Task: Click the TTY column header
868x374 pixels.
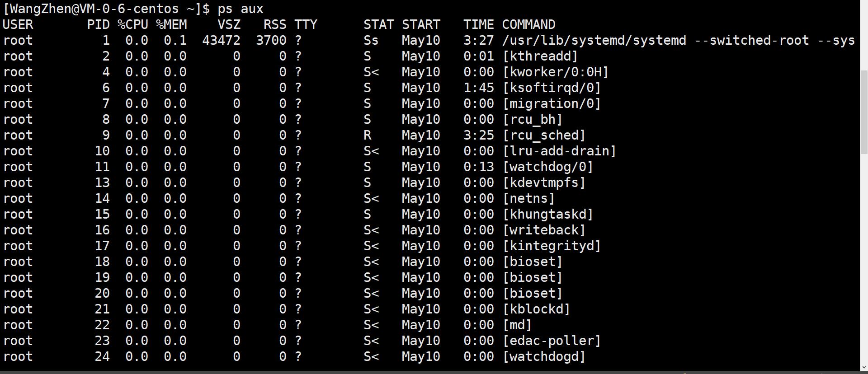Action: pos(306,24)
